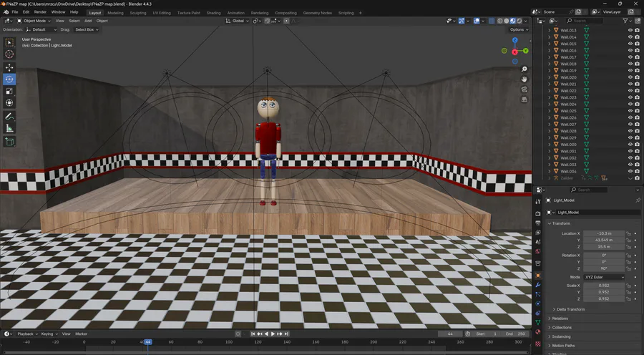Toggle visibility of Wall.027
Screen dimensions: 644x355
click(x=630, y=124)
